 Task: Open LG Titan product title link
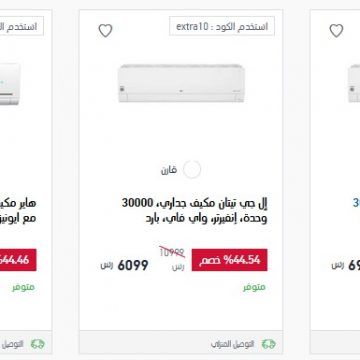[x=195, y=210]
